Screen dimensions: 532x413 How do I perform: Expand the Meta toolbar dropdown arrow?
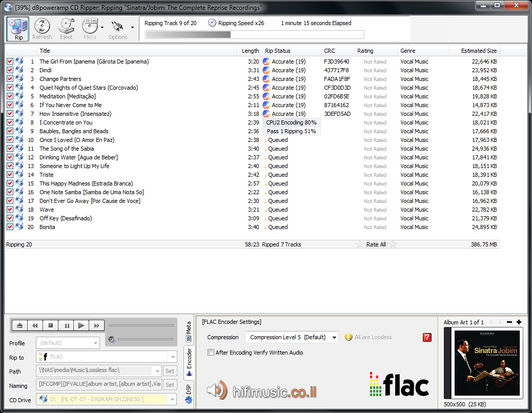pos(102,28)
